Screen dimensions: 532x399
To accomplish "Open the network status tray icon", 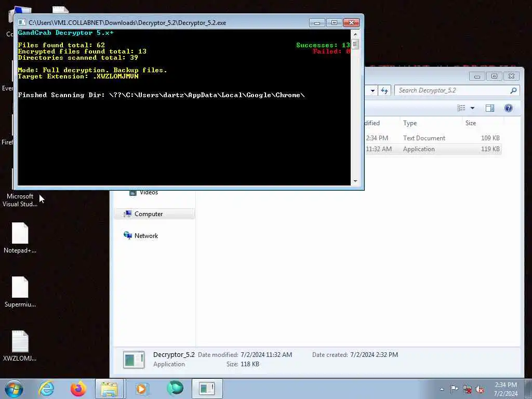I will [x=467, y=390].
